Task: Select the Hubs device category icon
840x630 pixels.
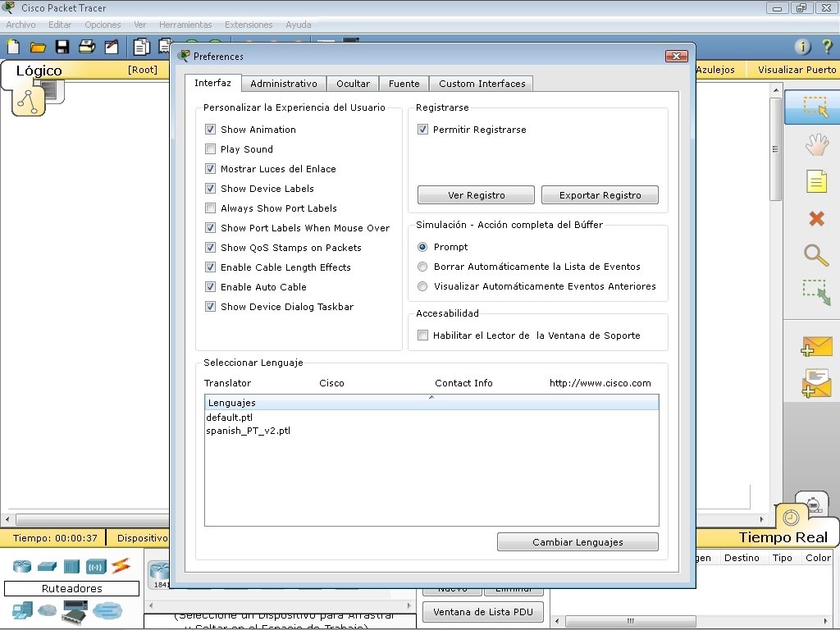Action: [71, 566]
